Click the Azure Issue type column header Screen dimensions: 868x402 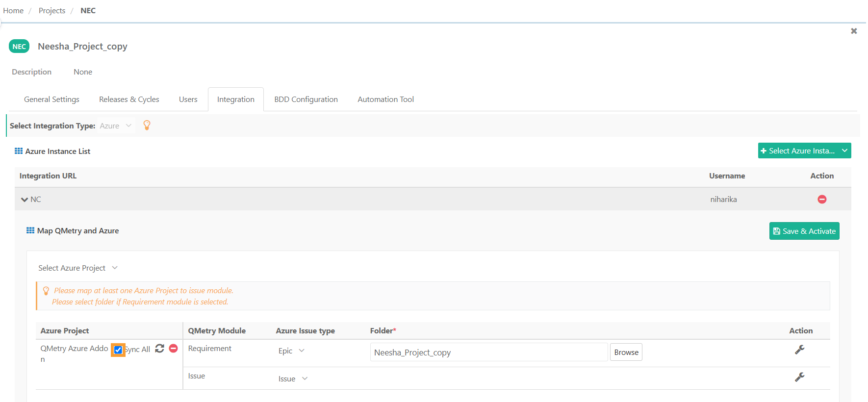tap(306, 331)
